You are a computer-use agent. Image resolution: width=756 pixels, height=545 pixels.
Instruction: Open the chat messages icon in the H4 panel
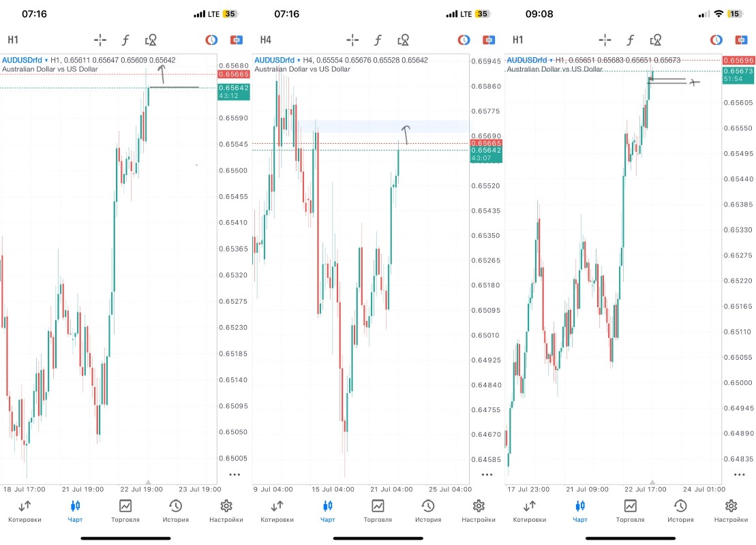click(488, 40)
